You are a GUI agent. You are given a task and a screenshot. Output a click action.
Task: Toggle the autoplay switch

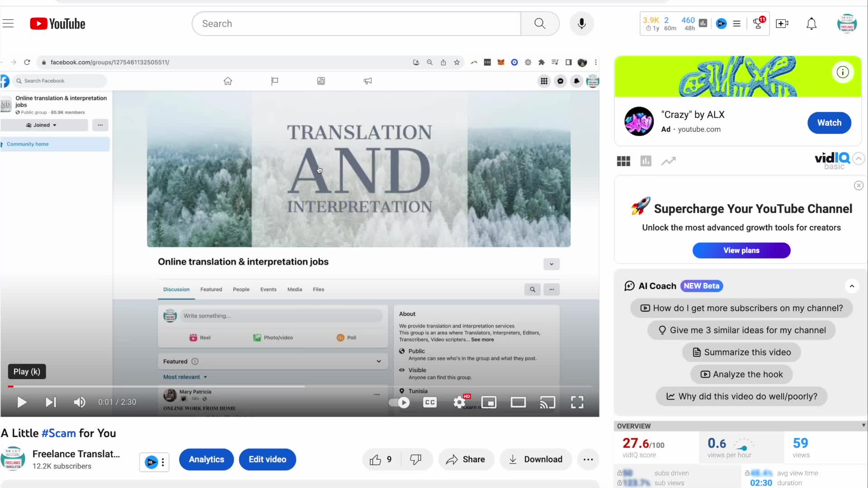[399, 402]
